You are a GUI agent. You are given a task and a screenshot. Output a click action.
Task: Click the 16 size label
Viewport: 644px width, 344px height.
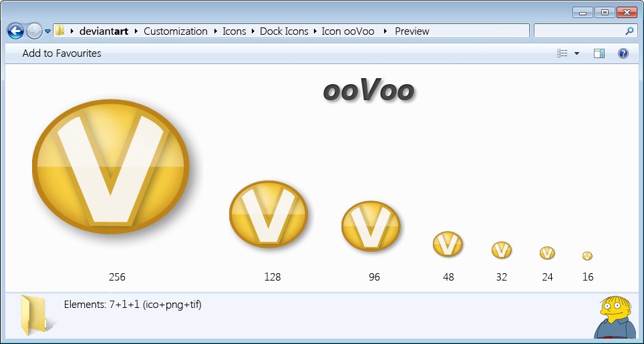588,277
